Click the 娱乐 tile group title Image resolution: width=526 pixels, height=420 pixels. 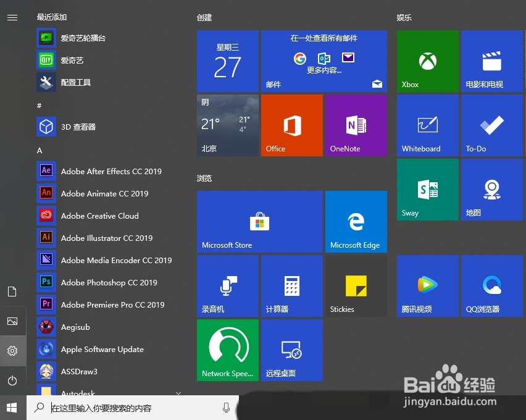click(404, 17)
